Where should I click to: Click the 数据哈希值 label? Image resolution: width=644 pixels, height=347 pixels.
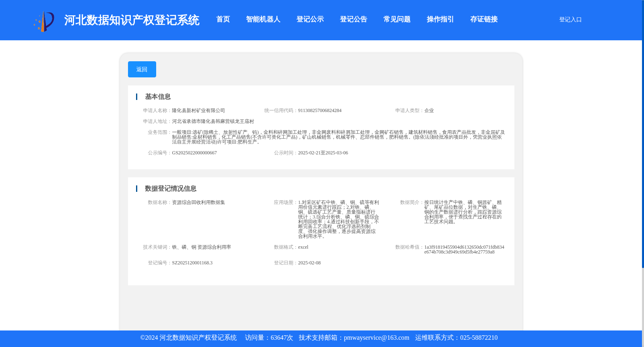pos(410,247)
